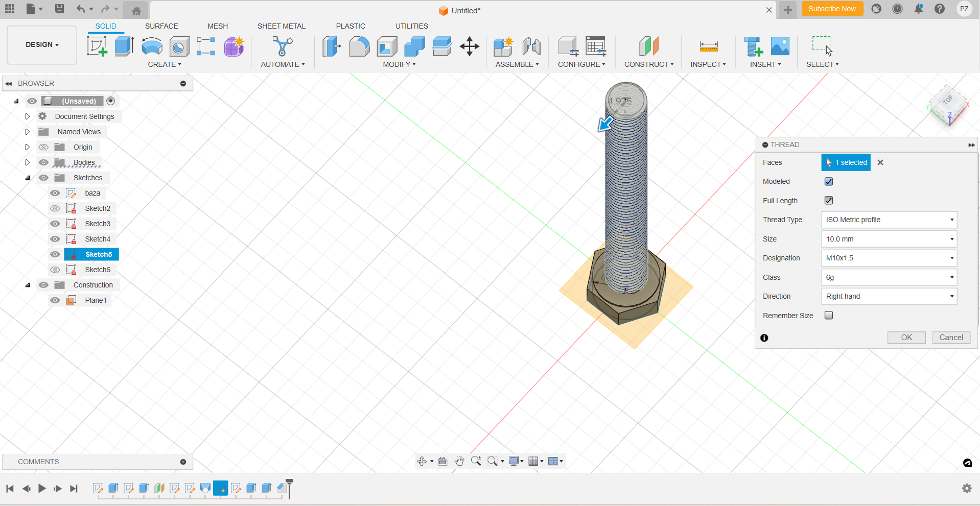Select the Fillet tool icon
The width and height of the screenshot is (980, 506).
coord(359,46)
